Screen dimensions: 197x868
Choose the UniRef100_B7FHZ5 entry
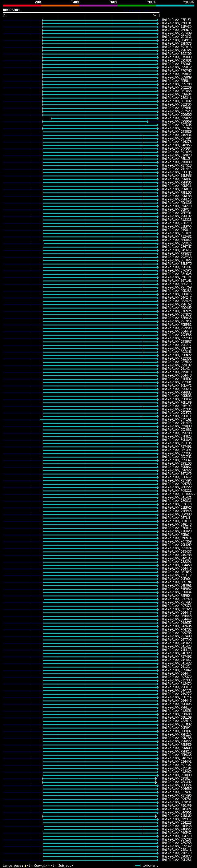pos(176,436)
